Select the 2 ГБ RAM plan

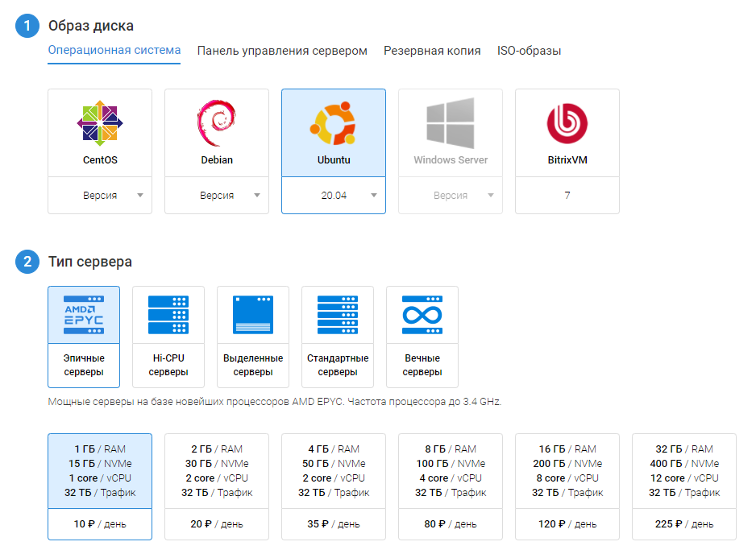point(217,471)
